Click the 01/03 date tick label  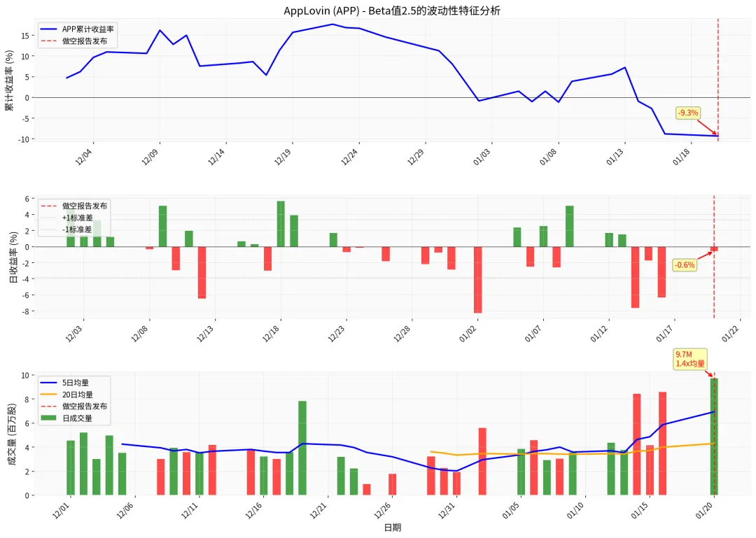(482, 157)
